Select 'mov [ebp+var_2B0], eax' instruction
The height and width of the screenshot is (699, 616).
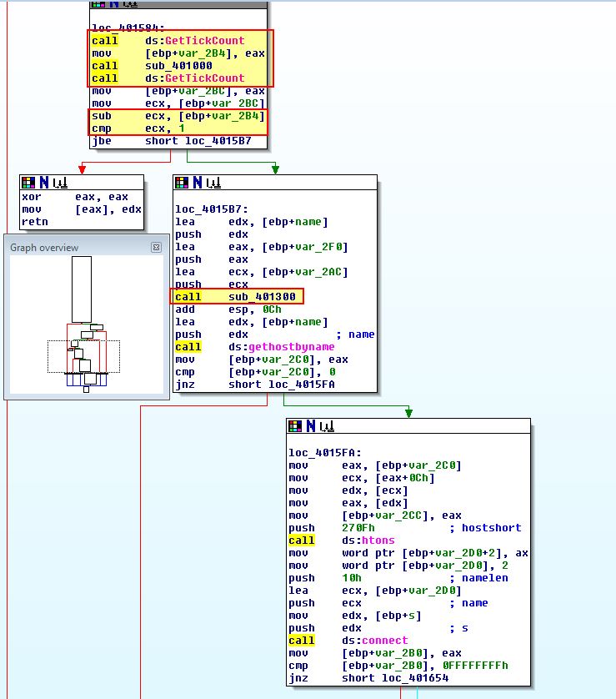pyautogui.click(x=375, y=652)
